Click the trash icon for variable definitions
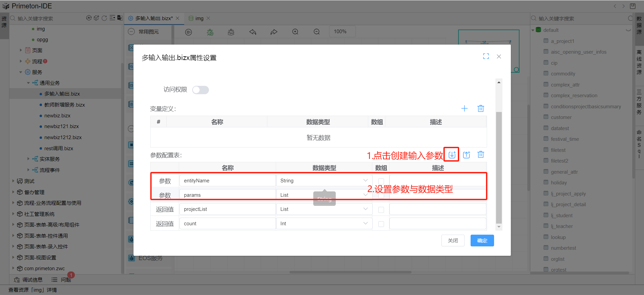This screenshot has height=295, width=644. pos(481,109)
